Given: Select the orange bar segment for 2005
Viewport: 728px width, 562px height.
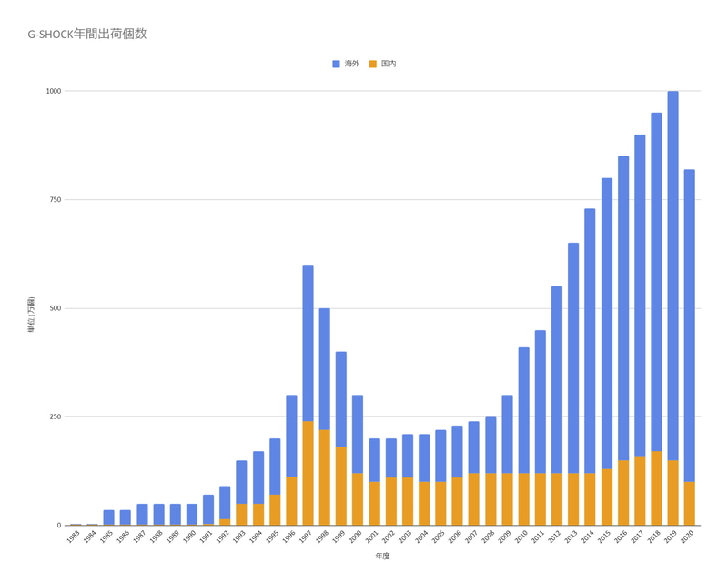Looking at the screenshot, I should click(440, 504).
